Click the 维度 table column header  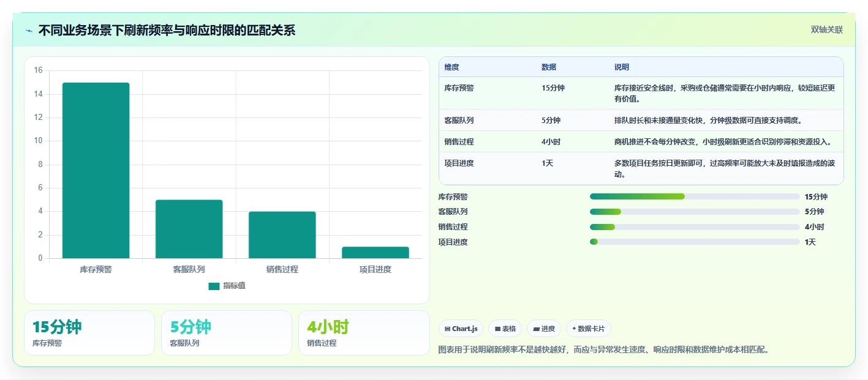coord(452,67)
